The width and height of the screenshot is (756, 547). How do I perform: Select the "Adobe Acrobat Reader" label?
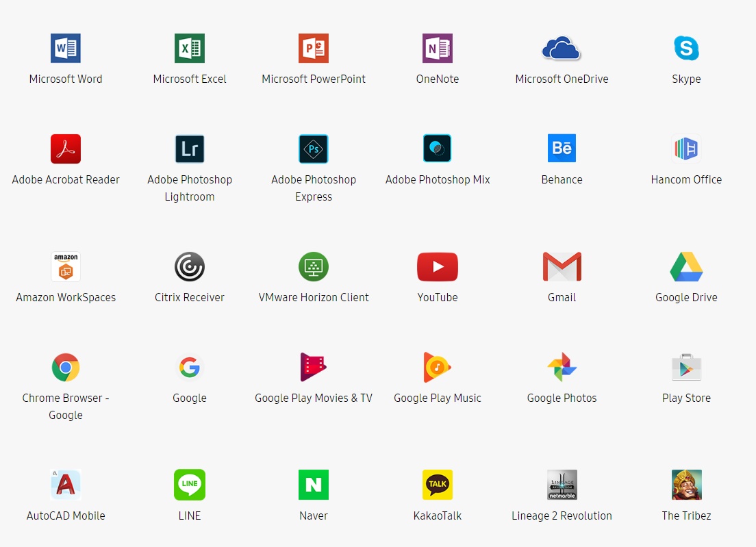click(66, 180)
